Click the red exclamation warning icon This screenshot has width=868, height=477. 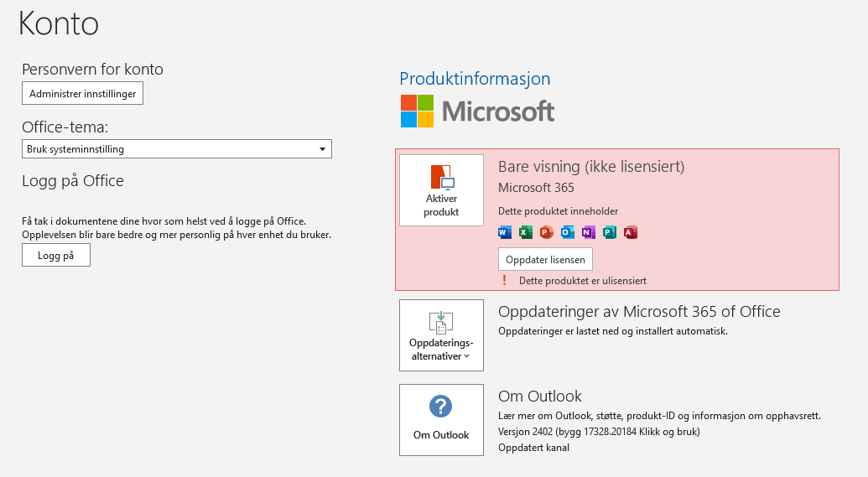(x=504, y=280)
